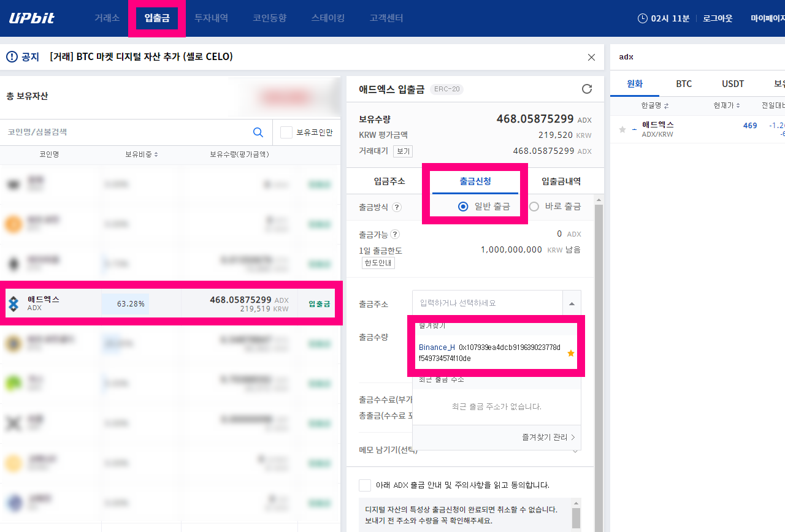This screenshot has height=532, width=785.
Task: Click the swap icon beside 한글명 header
Action: point(666,105)
